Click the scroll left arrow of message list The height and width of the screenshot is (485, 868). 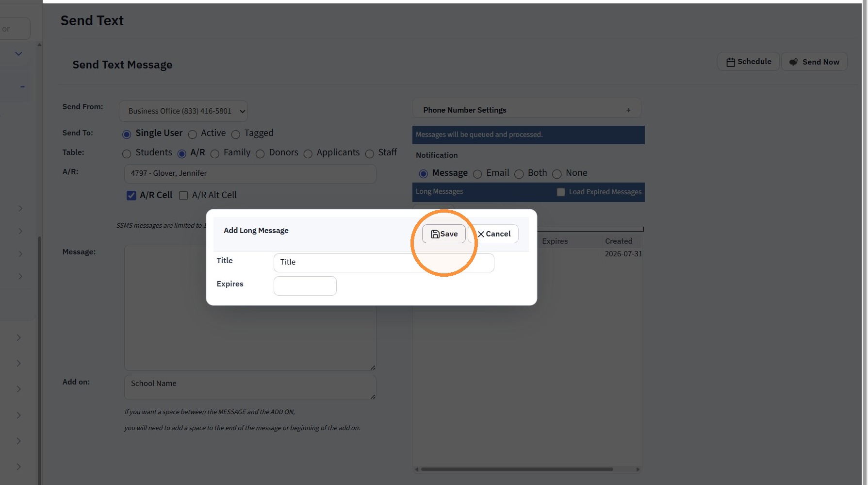pyautogui.click(x=416, y=469)
